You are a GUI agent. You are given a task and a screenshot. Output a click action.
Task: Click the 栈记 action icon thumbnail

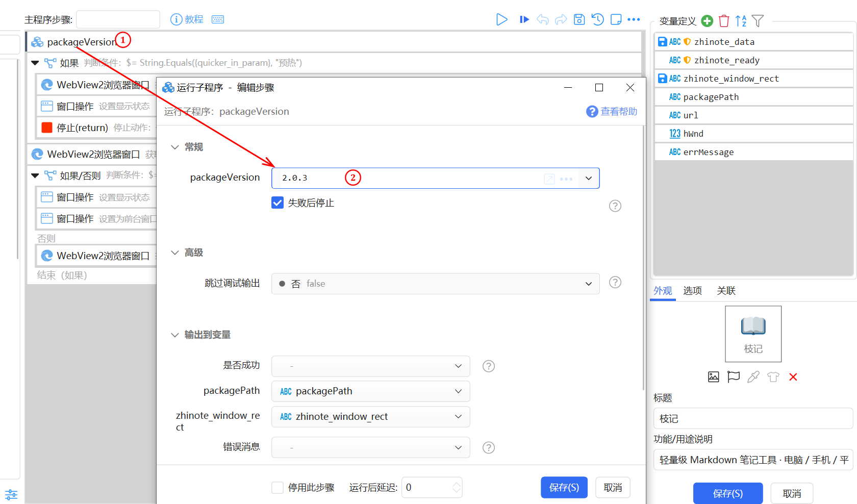tap(753, 334)
